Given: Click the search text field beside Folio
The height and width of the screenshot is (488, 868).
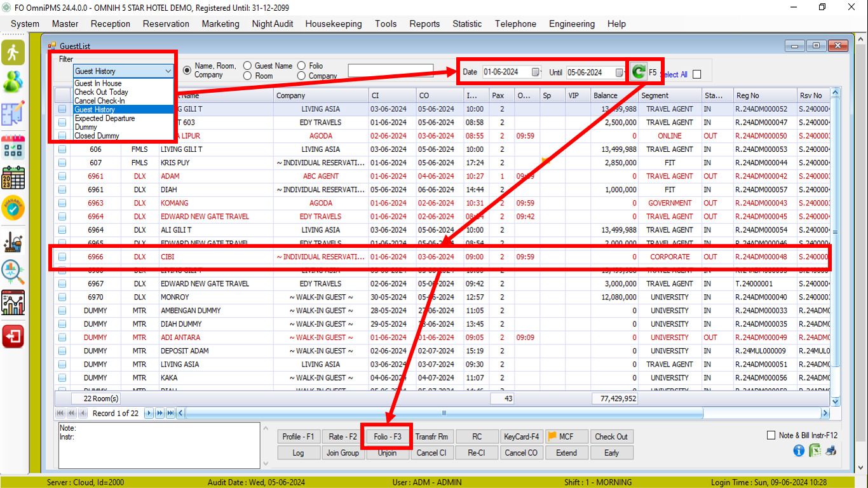Looking at the screenshot, I should [391, 71].
